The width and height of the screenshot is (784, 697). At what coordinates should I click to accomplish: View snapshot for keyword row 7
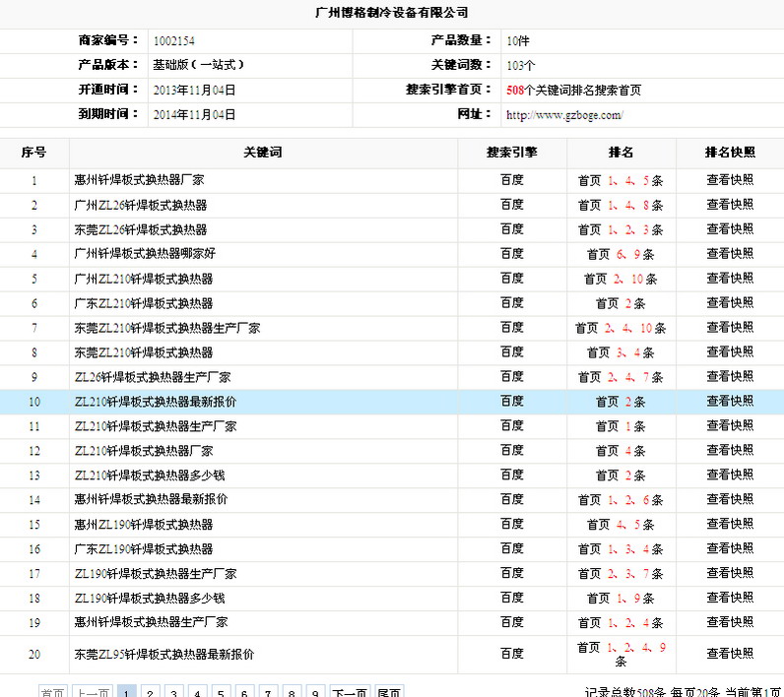click(x=730, y=328)
